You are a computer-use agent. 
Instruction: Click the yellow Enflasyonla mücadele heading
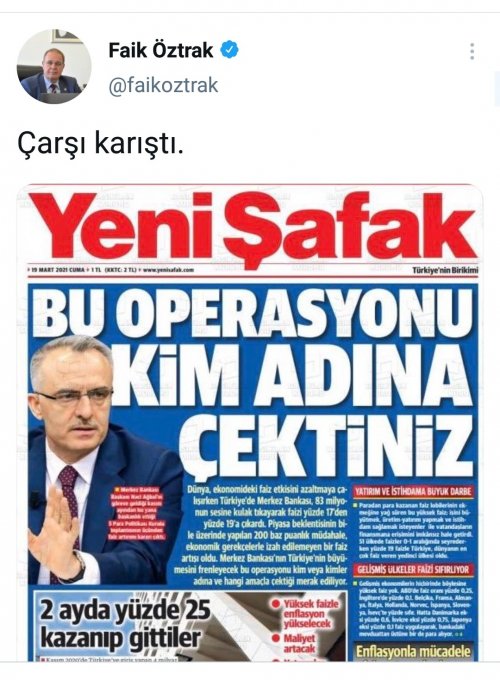pyautogui.click(x=413, y=651)
